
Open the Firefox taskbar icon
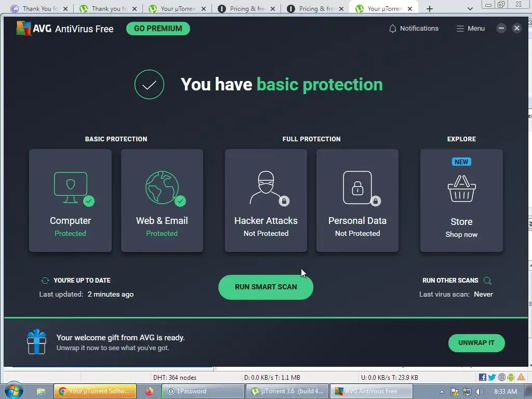coord(149,391)
